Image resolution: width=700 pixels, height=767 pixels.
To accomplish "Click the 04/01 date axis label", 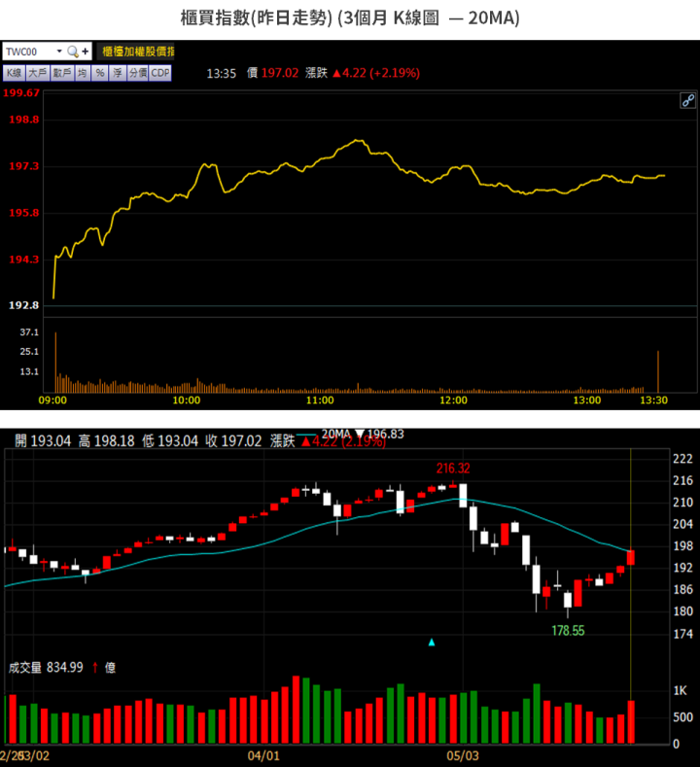I will (263, 755).
